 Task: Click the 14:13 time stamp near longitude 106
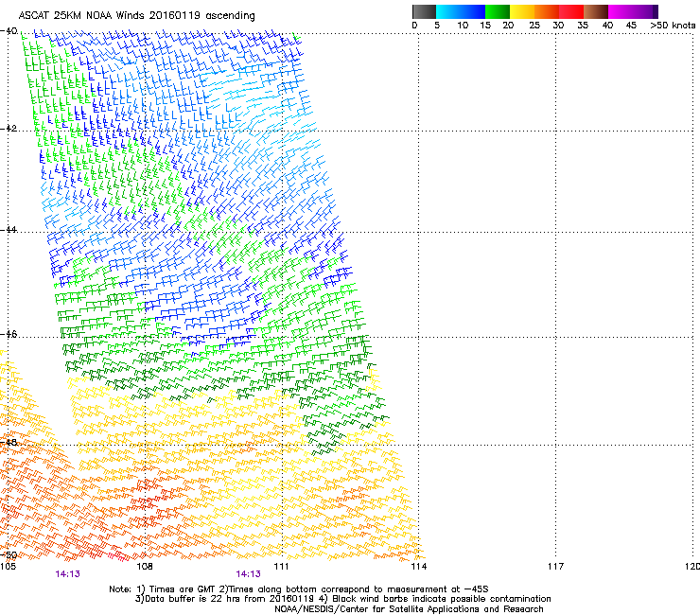[67, 574]
